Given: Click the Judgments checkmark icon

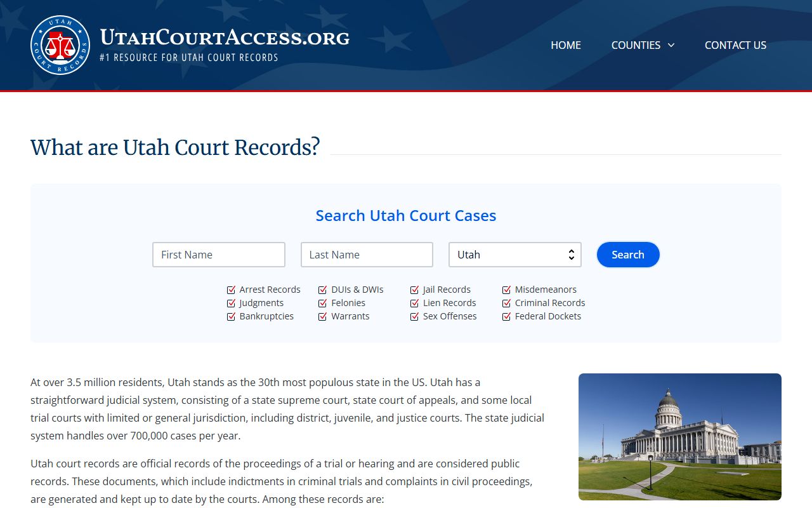Looking at the screenshot, I should pyautogui.click(x=231, y=303).
